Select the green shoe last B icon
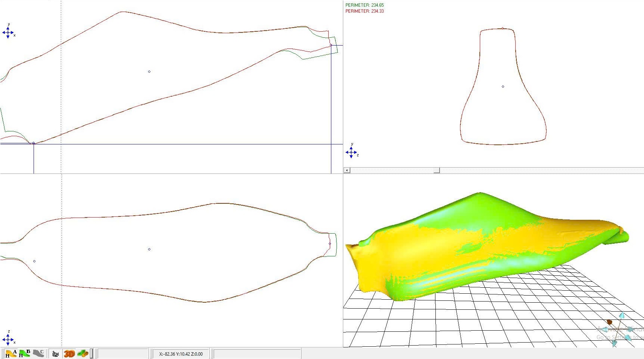This screenshot has width=644, height=359. 25,353
